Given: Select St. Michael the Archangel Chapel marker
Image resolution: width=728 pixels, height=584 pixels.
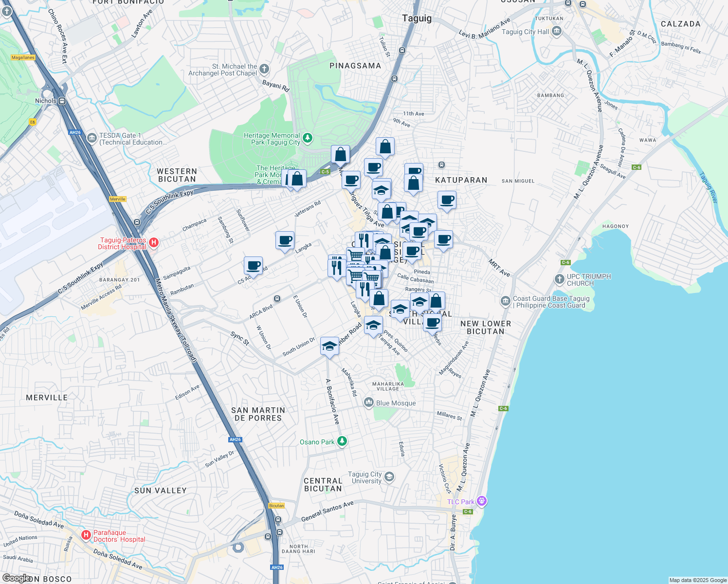Looking at the screenshot, I should click(264, 69).
